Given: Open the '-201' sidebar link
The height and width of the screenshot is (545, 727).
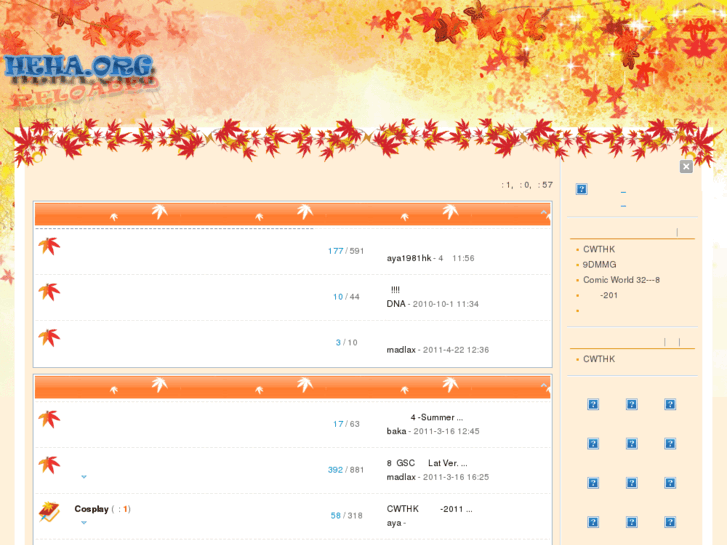Looking at the screenshot, I should [x=609, y=295].
